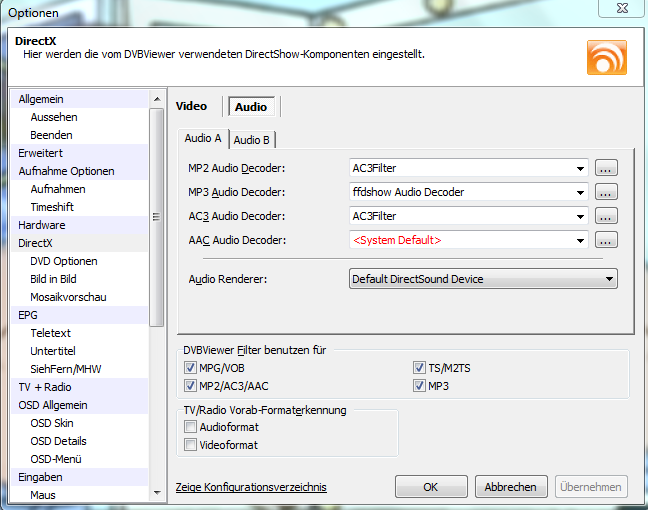648x510 pixels.
Task: Click the OK button
Action: 431,487
